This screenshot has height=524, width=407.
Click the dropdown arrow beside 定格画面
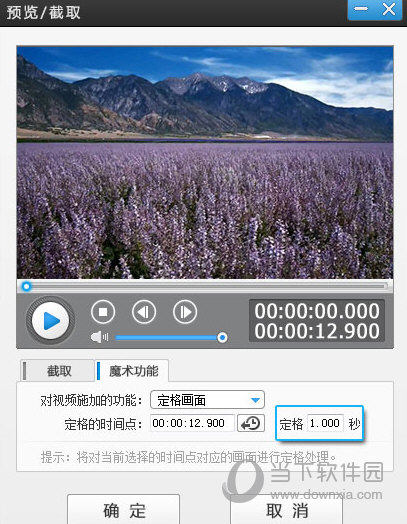255,400
